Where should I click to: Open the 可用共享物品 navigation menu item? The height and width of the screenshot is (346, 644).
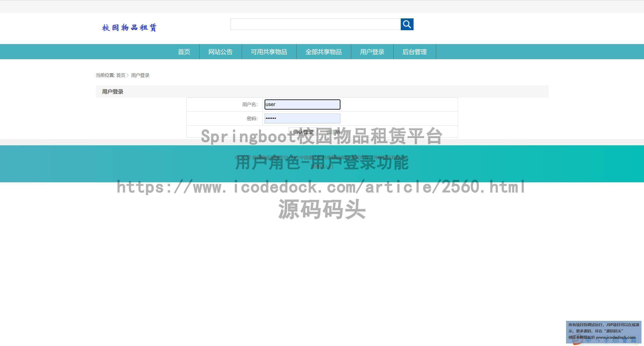point(269,52)
